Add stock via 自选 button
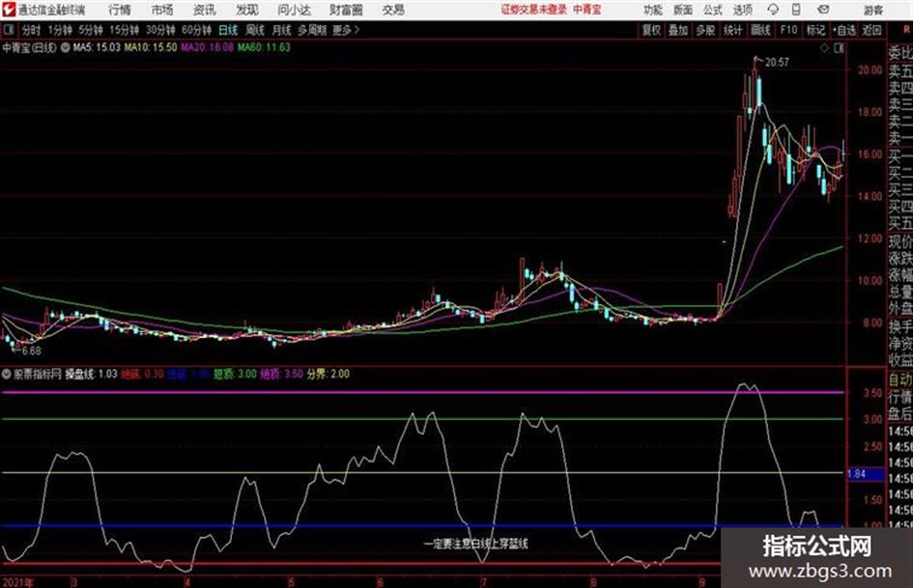Image resolution: width=913 pixels, height=588 pixels. [843, 30]
